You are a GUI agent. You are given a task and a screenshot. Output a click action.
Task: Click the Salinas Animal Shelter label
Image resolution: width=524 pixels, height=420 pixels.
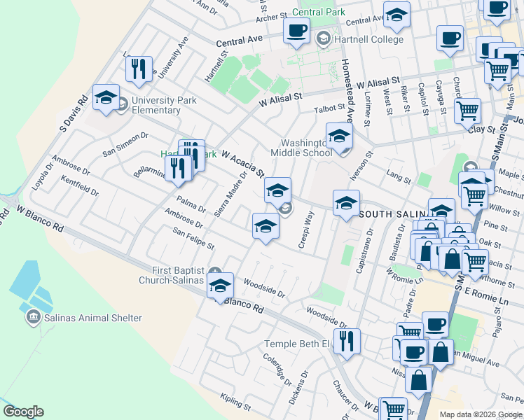pos(93,318)
